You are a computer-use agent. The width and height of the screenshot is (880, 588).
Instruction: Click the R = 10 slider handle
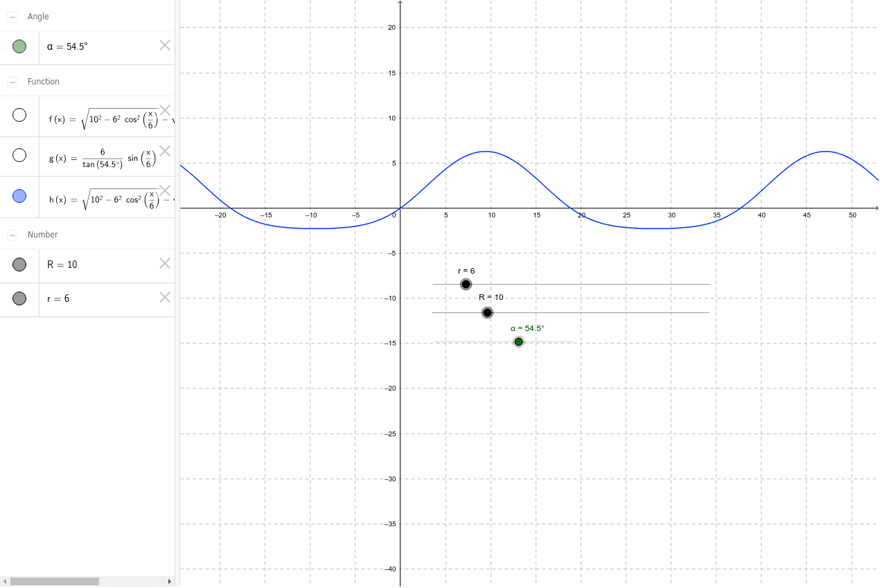[x=487, y=313]
